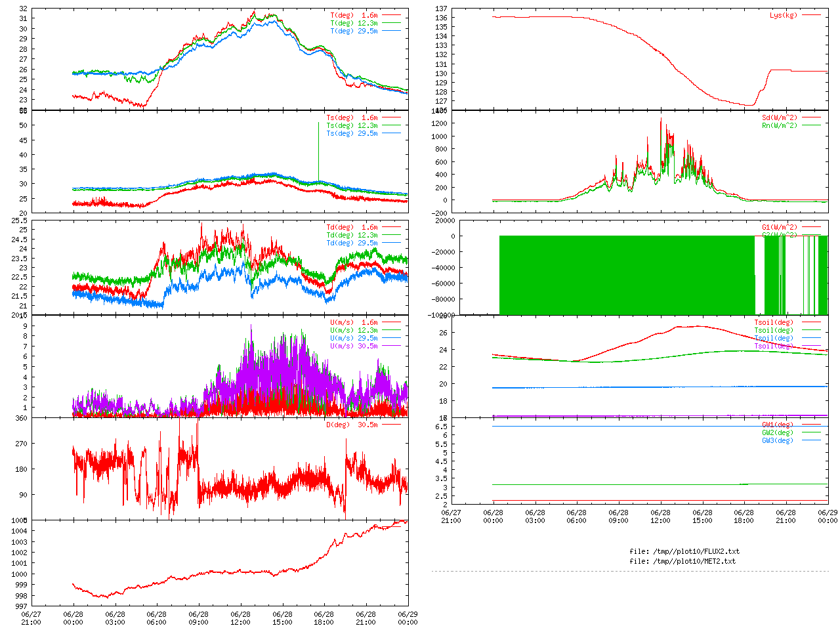Click the '6.5' groundwater axis tick label
840x630 pixels.
441,427
